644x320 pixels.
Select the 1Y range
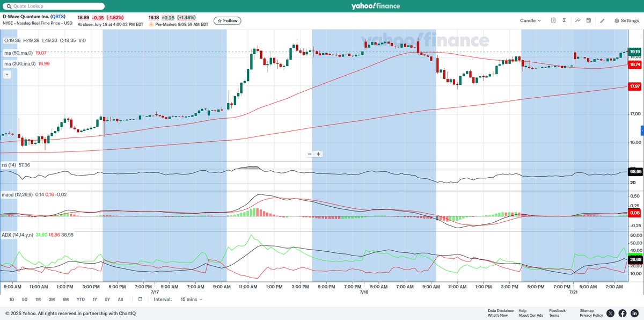tap(94, 299)
